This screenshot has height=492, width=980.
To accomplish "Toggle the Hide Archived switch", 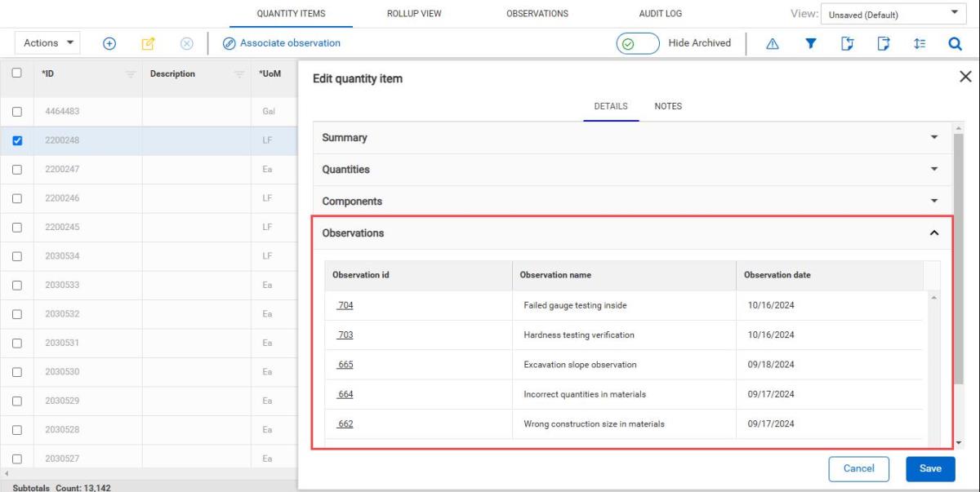I will [x=638, y=44].
